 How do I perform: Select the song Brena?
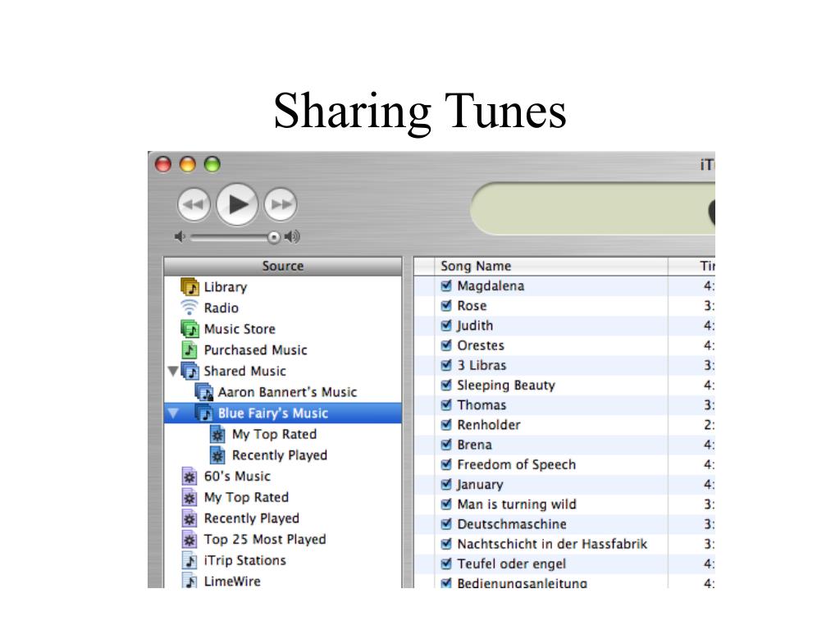[474, 445]
